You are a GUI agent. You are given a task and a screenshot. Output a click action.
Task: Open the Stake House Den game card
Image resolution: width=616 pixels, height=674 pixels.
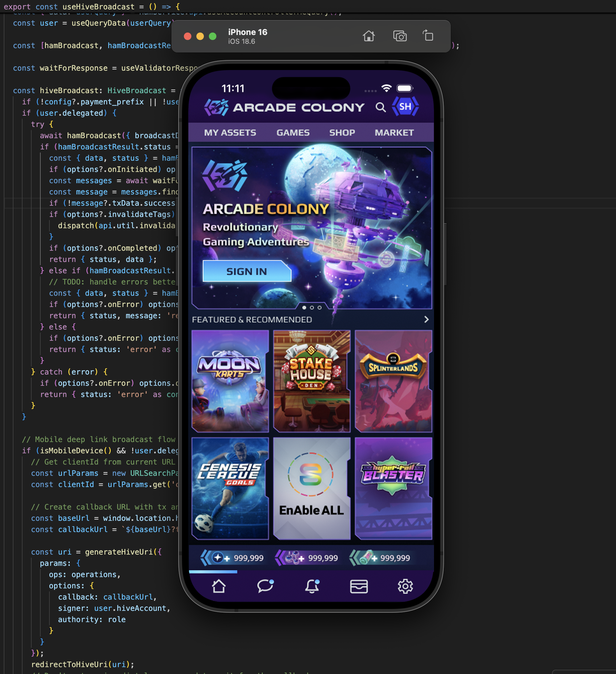click(x=312, y=381)
